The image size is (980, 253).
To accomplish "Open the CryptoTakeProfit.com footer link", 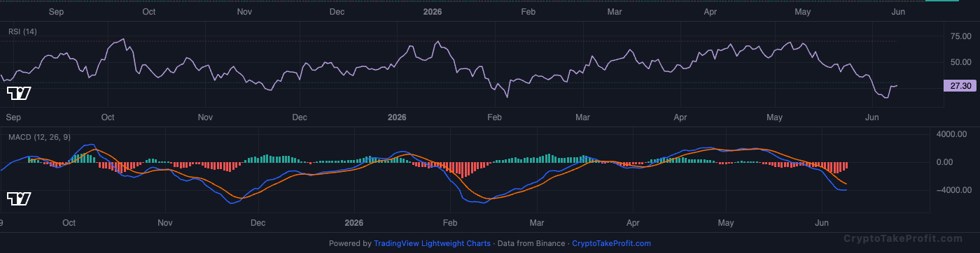I will click(x=611, y=244).
